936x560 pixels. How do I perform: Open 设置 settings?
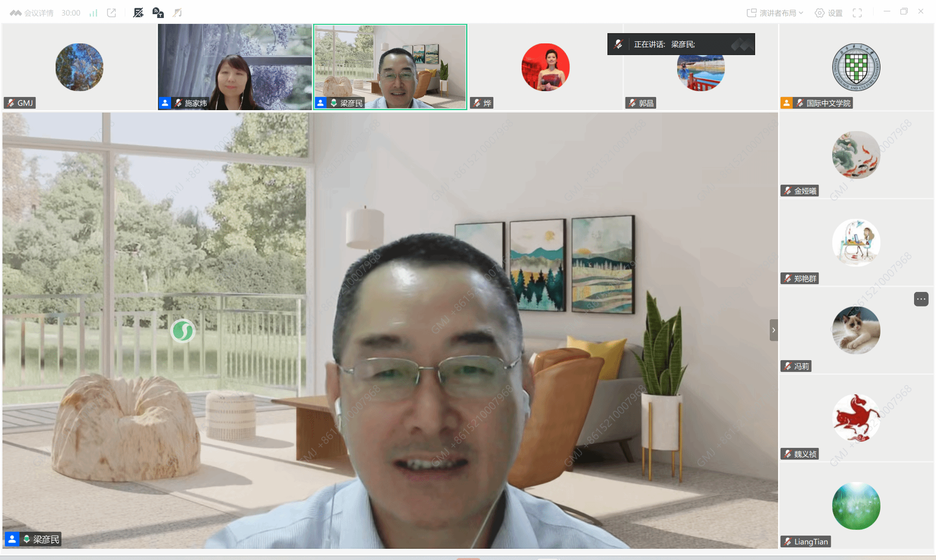829,13
